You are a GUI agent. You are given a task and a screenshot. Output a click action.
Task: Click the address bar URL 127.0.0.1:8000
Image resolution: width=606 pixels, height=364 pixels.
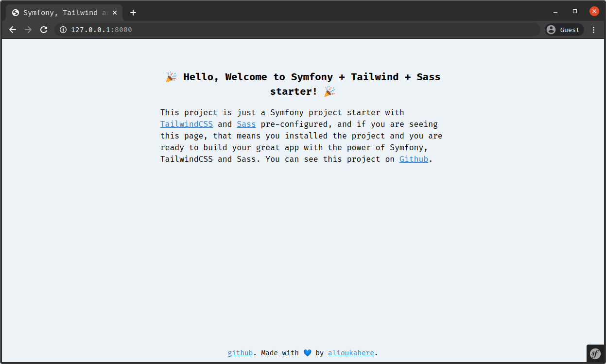pos(102,30)
